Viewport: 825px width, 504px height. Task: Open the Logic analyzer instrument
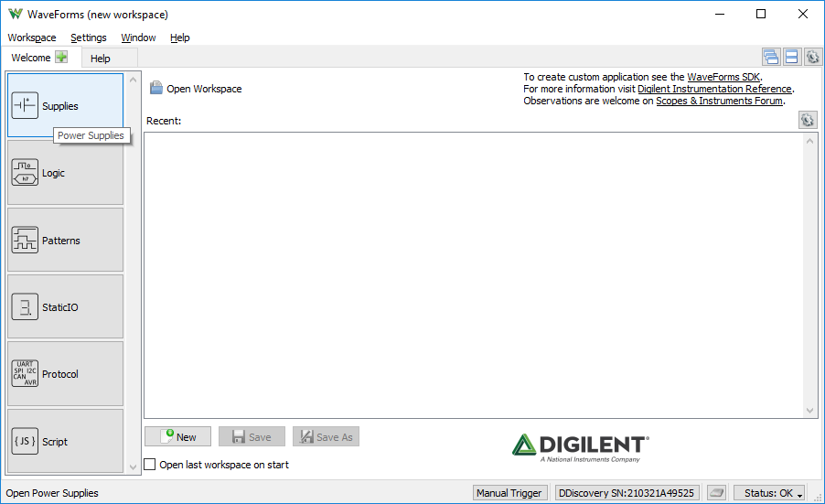point(65,173)
